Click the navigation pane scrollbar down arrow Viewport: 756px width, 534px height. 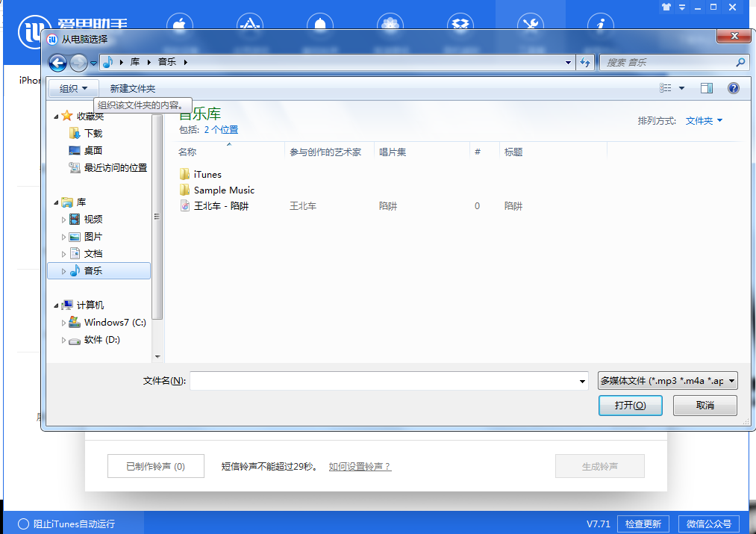tap(157, 357)
